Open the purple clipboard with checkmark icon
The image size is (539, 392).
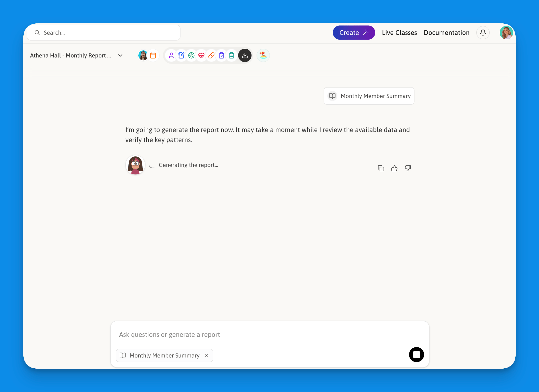tap(221, 55)
